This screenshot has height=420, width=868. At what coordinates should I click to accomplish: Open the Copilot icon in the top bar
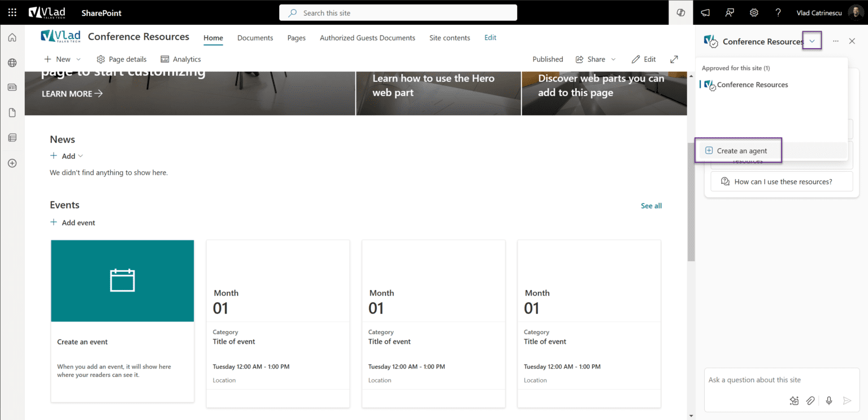point(680,12)
